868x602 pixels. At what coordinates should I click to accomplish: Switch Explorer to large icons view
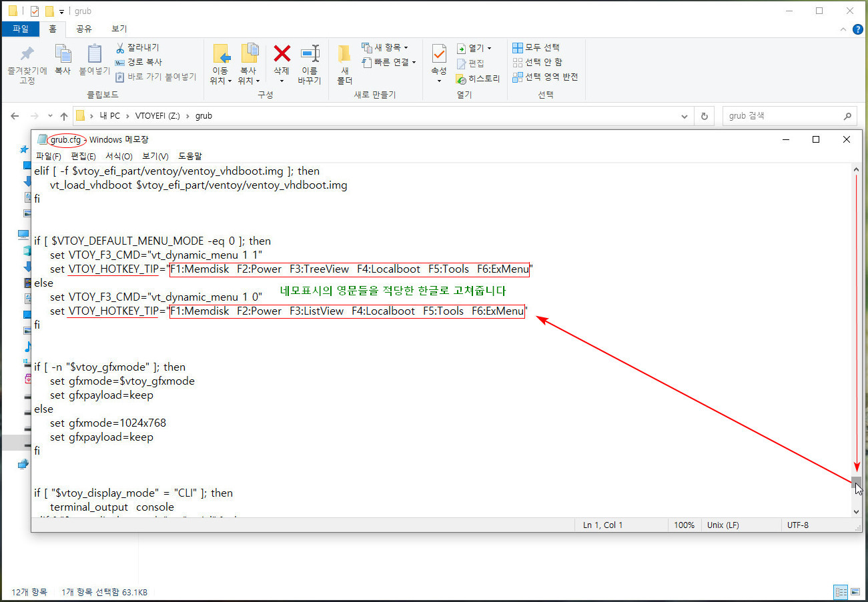[x=856, y=592]
